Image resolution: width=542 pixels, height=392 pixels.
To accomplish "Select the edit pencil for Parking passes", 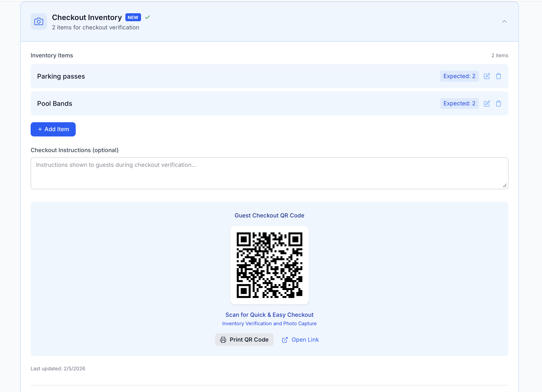I will click(x=487, y=76).
